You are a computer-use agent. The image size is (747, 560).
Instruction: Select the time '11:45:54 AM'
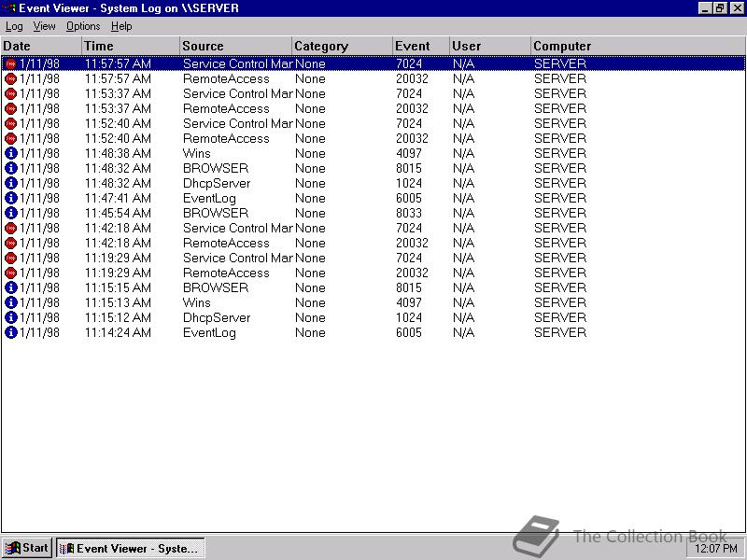tap(118, 213)
